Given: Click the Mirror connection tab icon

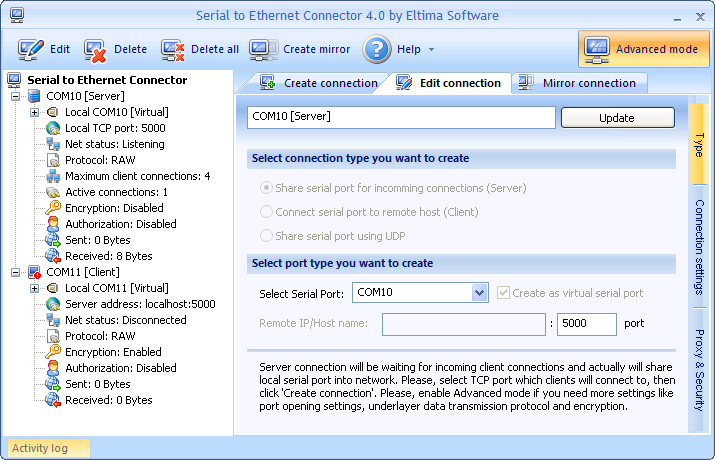Looking at the screenshot, I should (x=526, y=83).
